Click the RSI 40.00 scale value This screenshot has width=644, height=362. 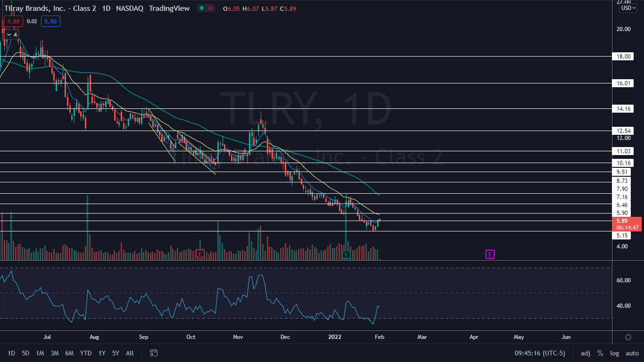624,305
